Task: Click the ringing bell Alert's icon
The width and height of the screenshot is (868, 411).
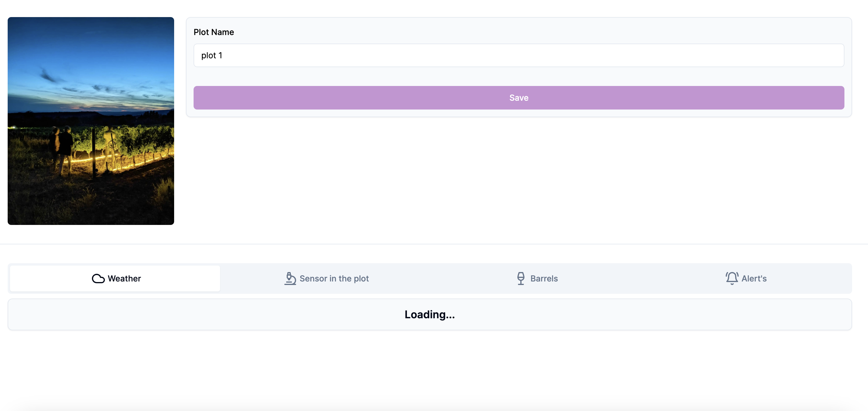Action: 732,279
